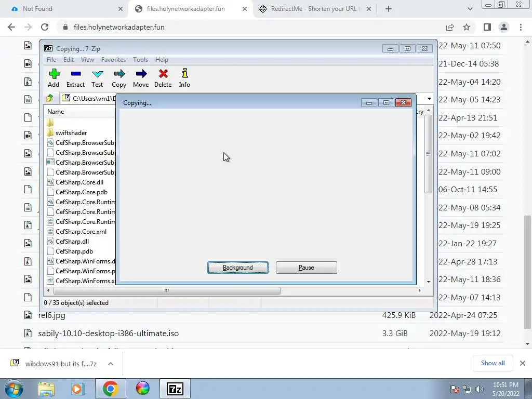This screenshot has width=532, height=399.
Task: Open a new browser tab
Action: [389, 9]
